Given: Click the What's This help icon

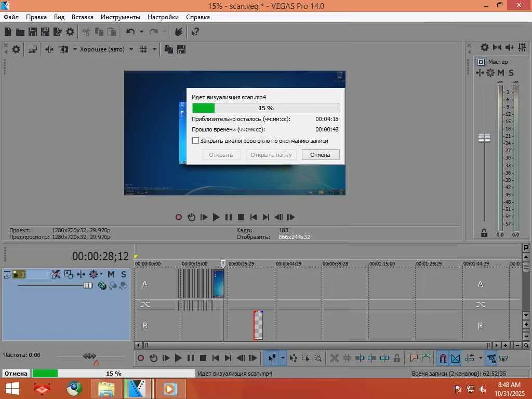Looking at the screenshot, I should (195, 32).
